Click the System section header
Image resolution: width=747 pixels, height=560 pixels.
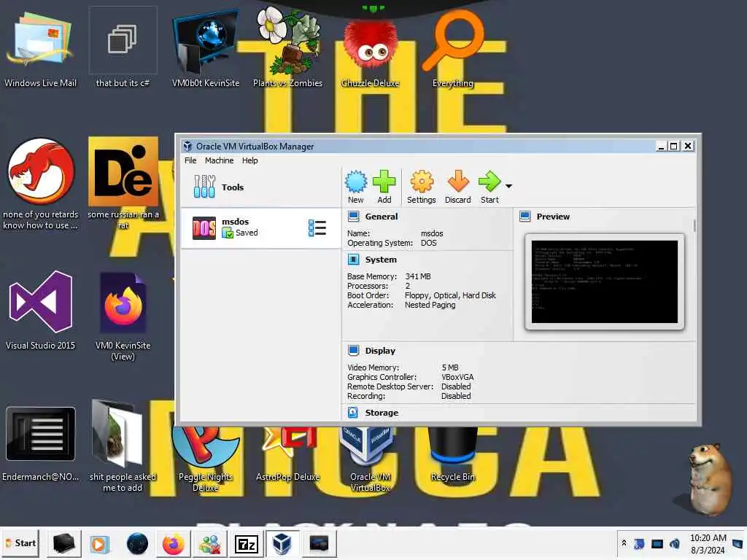381,260
